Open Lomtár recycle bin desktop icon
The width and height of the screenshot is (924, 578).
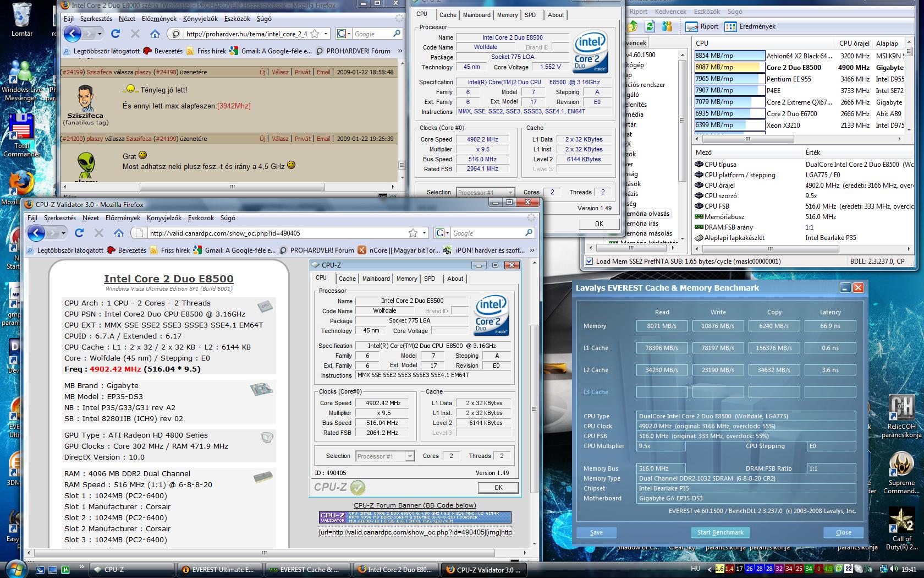(x=22, y=19)
